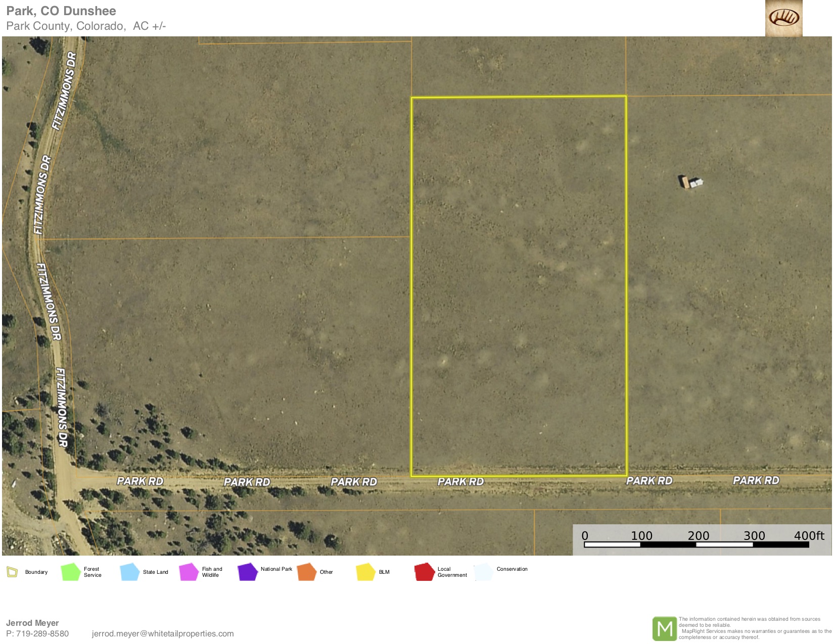Click the yellow BLM legend icon

(365, 572)
